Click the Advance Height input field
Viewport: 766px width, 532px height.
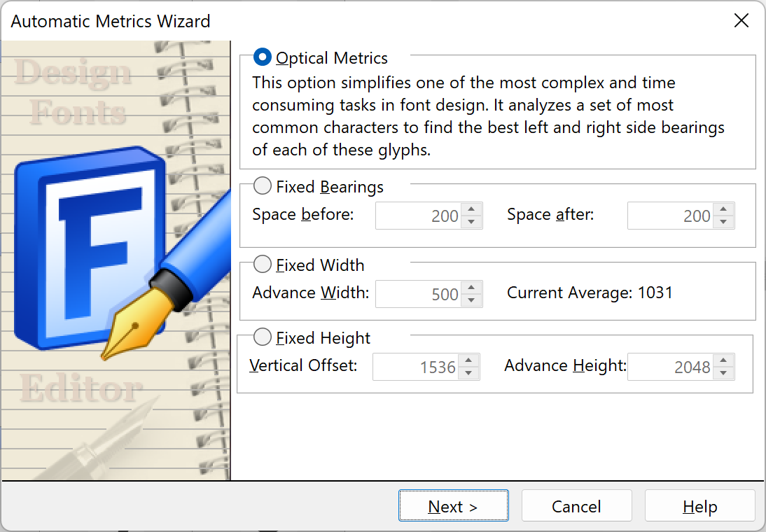click(671, 367)
